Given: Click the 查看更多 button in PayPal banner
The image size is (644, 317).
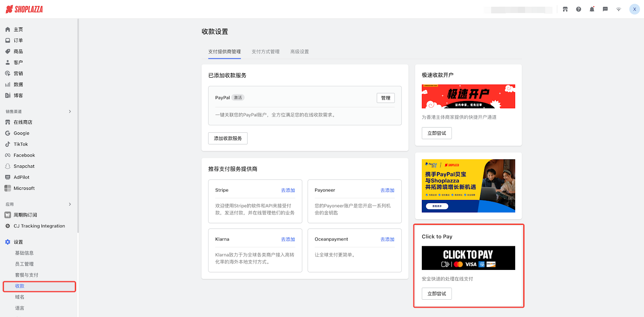Looking at the screenshot, I should [x=437, y=206].
